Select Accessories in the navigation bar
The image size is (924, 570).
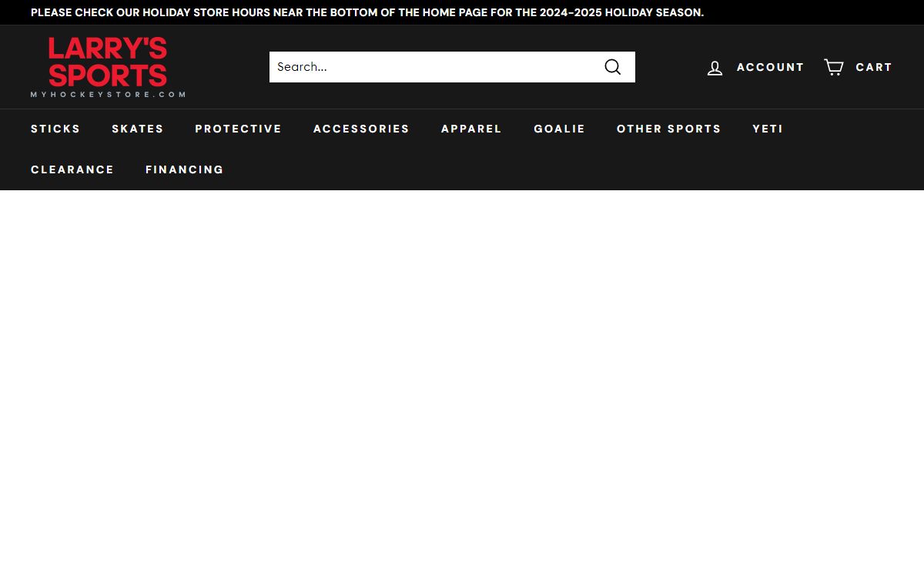(361, 129)
